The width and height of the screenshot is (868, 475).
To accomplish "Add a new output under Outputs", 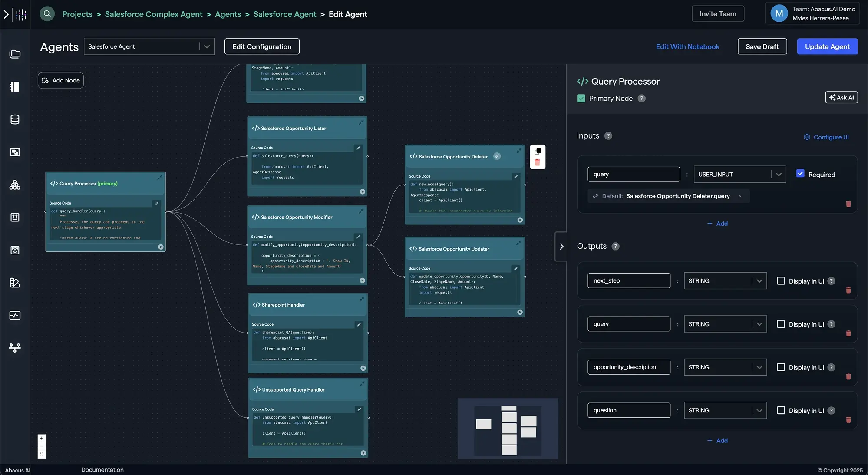I will point(717,441).
